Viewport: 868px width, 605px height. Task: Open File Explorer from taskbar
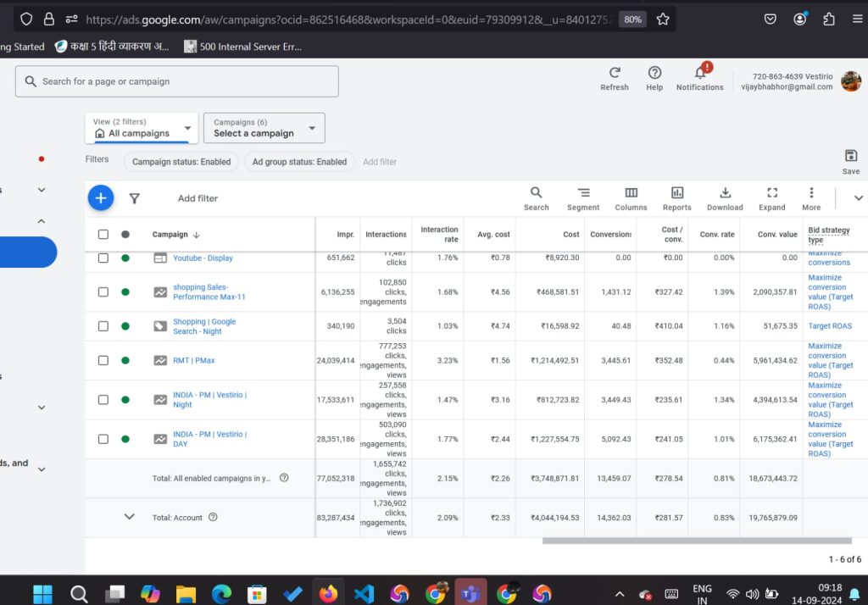[186, 595]
